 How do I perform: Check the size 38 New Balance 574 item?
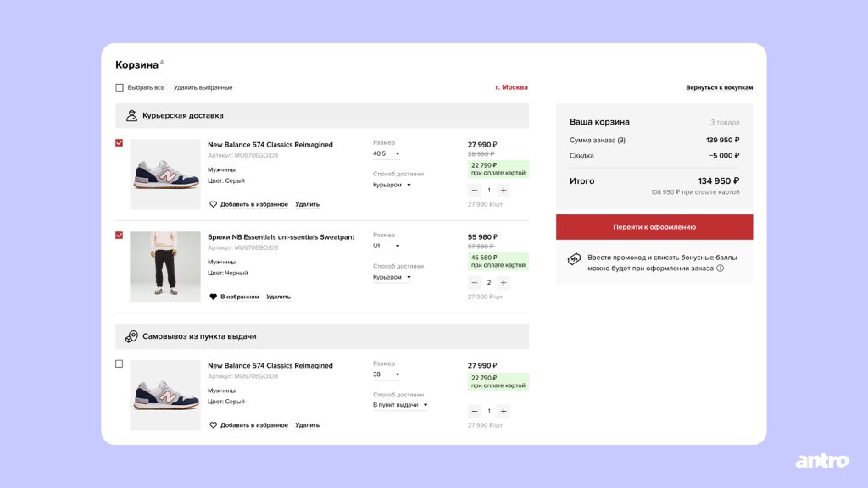pyautogui.click(x=119, y=364)
